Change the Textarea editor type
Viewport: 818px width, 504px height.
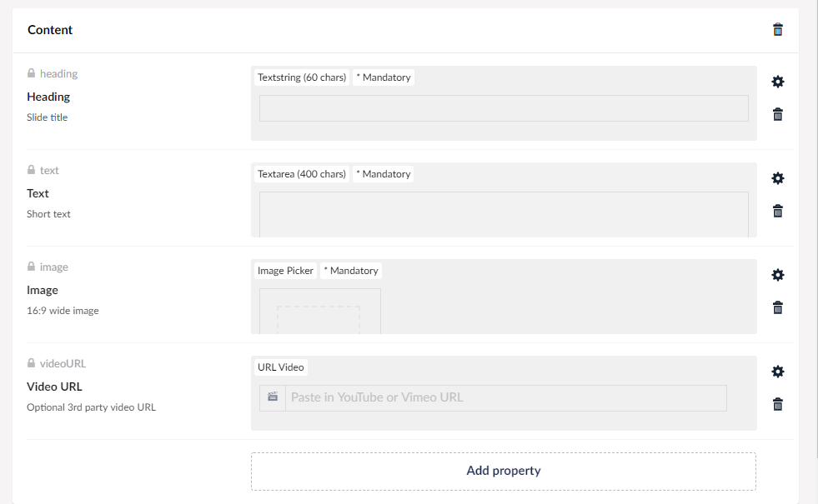[x=301, y=173]
